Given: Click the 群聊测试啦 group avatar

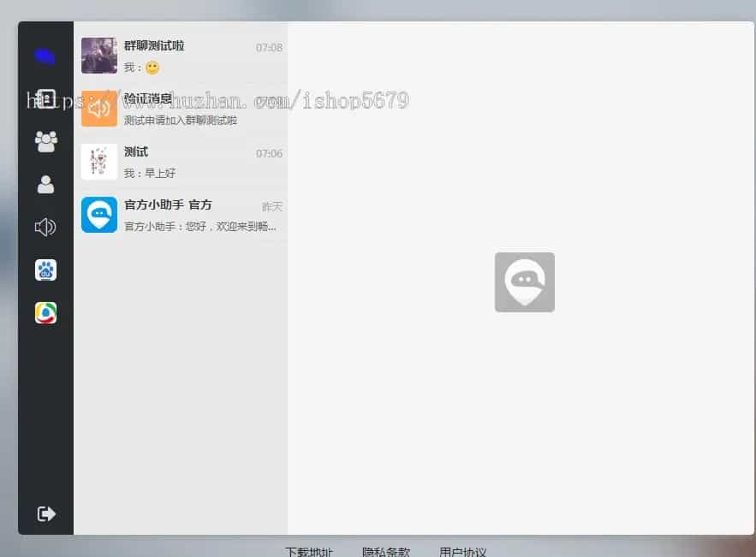Looking at the screenshot, I should pyautogui.click(x=99, y=55).
